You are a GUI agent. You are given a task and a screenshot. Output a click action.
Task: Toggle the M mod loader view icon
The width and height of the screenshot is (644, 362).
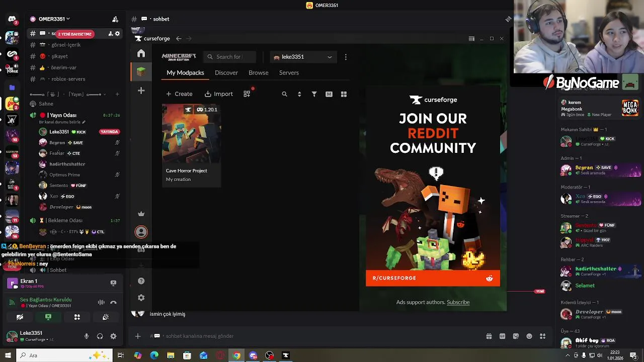pyautogui.click(x=329, y=94)
